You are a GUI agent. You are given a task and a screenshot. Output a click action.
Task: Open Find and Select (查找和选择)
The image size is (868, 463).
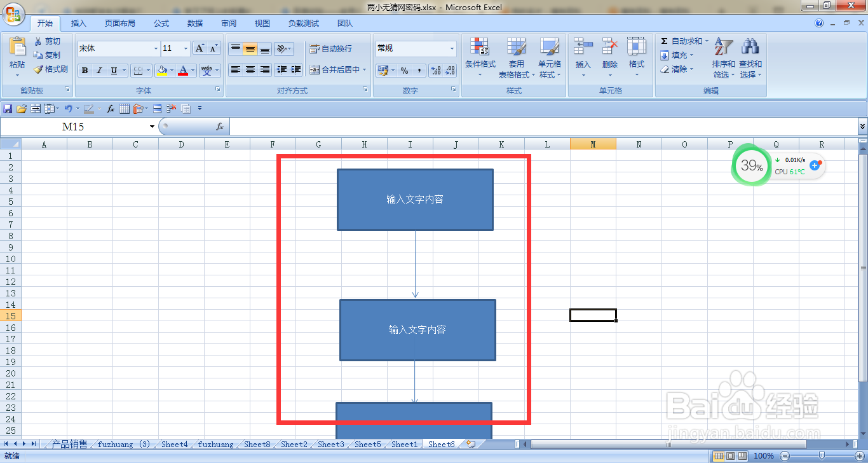click(x=750, y=58)
